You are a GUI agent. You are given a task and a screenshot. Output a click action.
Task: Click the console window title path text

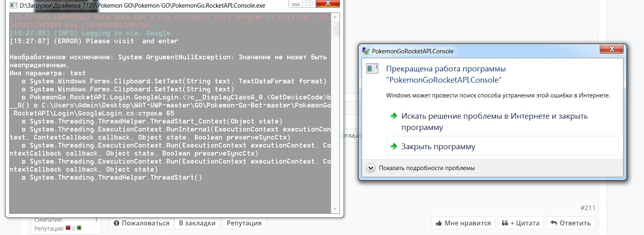tap(143, 6)
